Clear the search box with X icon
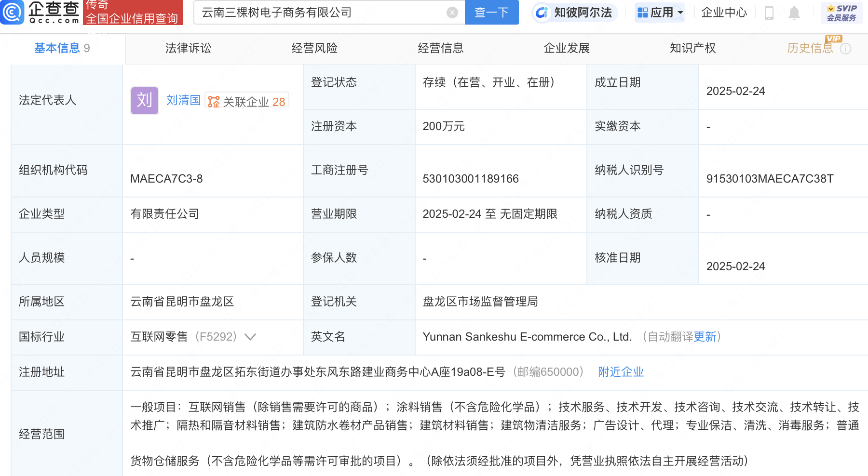Screen dimensions: 868x476 tap(452, 13)
